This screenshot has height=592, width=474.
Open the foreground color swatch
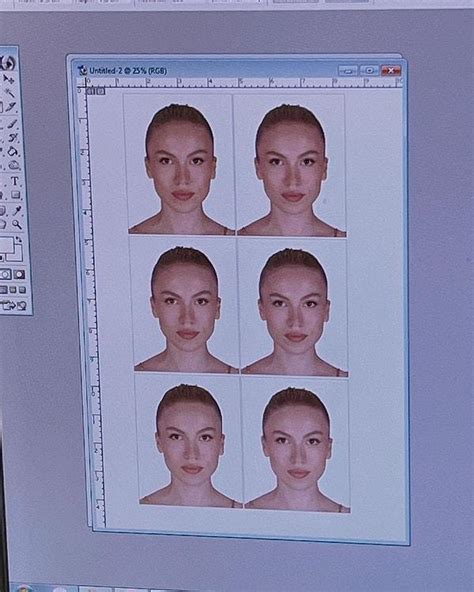[6, 245]
